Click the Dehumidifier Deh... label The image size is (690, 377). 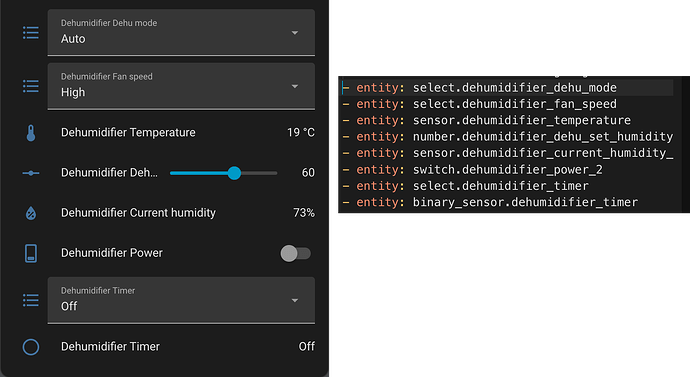(109, 172)
